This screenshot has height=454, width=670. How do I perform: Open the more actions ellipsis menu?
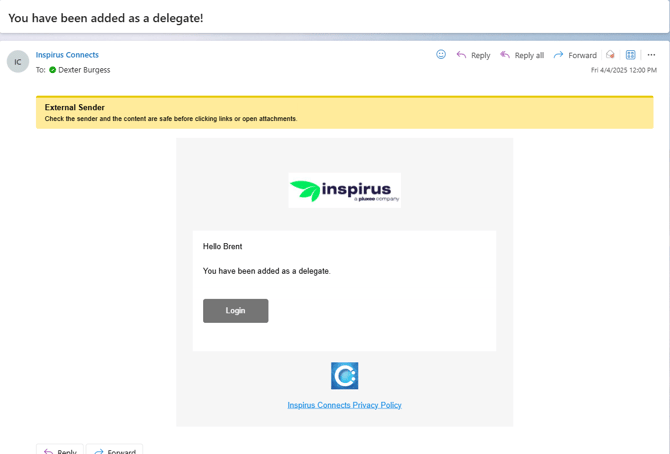tap(651, 55)
